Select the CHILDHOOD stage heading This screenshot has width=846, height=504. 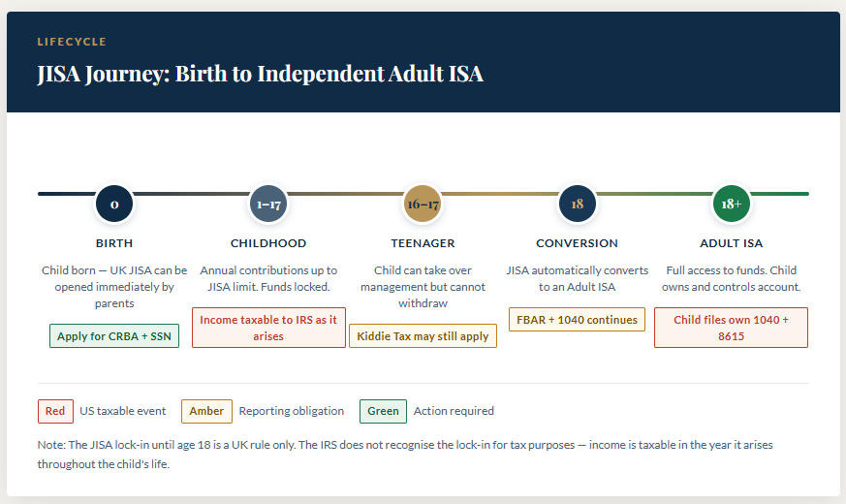[268, 243]
